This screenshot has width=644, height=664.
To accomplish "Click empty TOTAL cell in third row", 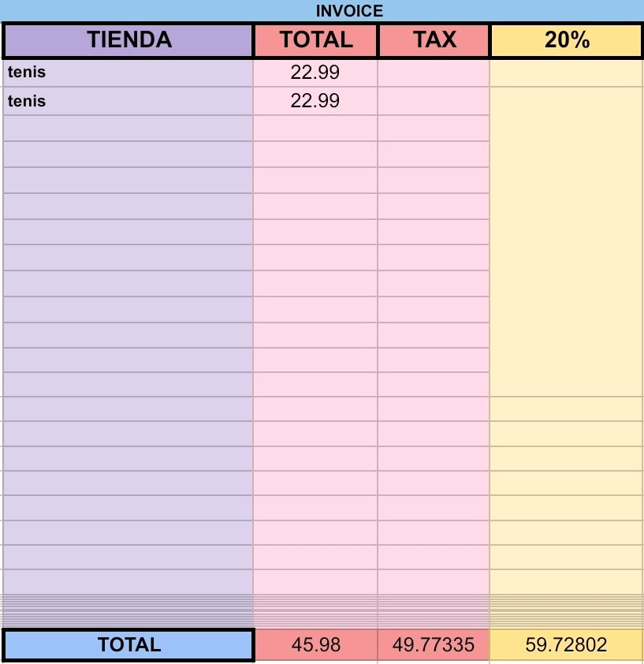I will (315, 128).
